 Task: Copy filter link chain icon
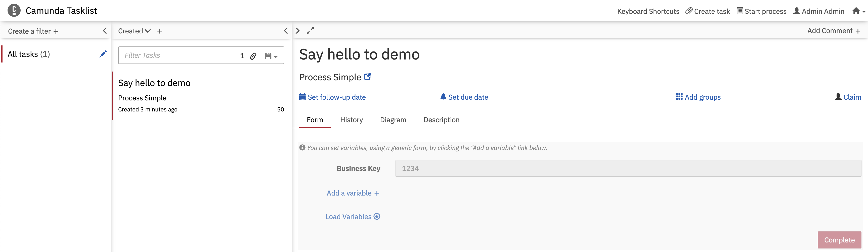coord(253,56)
